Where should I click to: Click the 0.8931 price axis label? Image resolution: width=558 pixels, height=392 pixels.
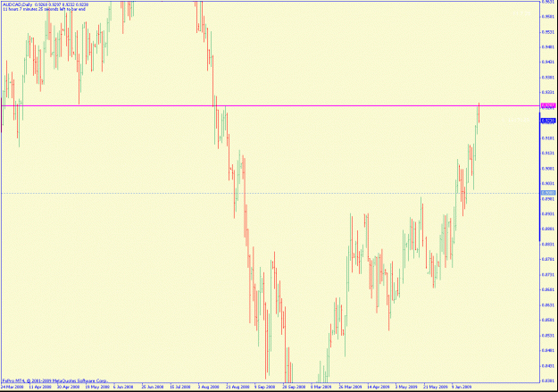[548, 214]
